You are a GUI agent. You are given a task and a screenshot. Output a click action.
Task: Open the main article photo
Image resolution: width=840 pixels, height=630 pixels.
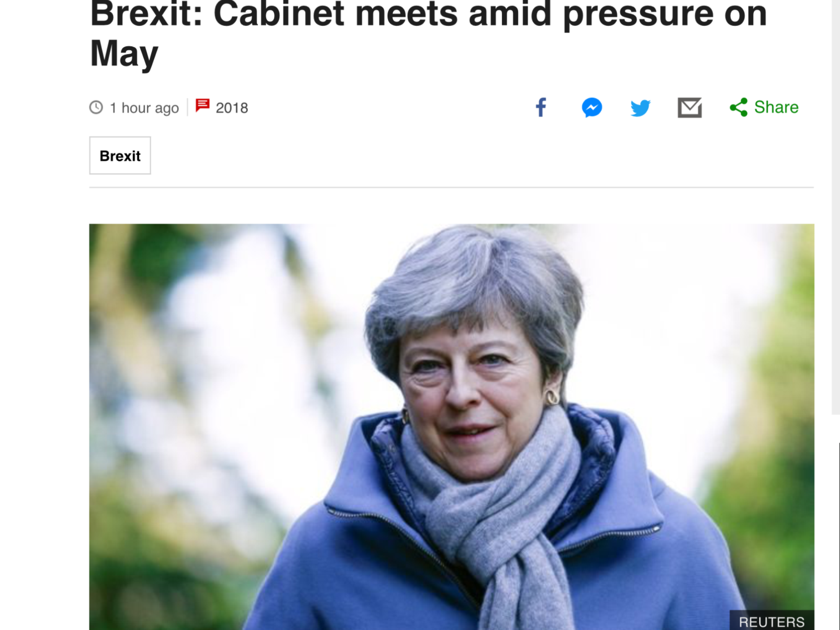[x=452, y=427]
